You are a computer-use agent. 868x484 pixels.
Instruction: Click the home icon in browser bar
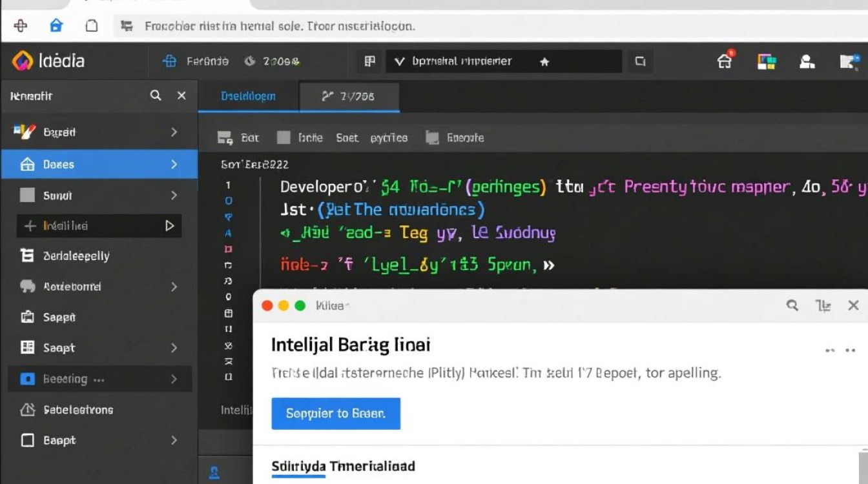pyautogui.click(x=56, y=26)
